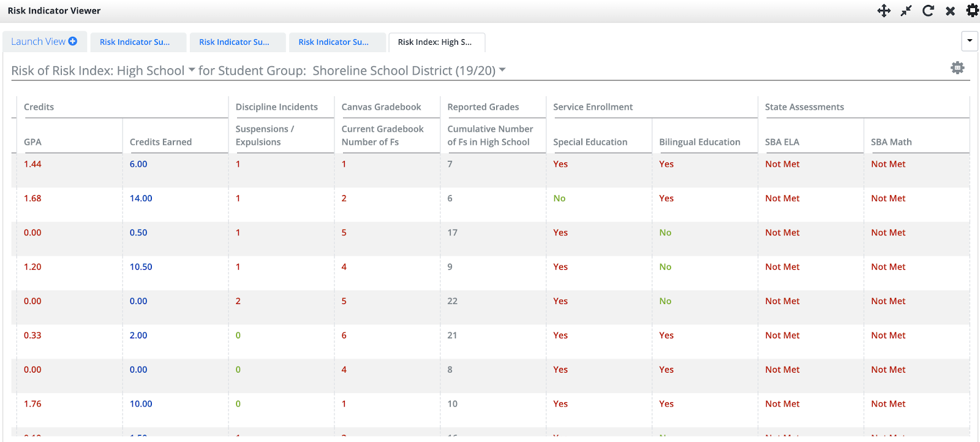Click the move widget crosshair icon
Viewport: 980px width, 442px height.
click(x=884, y=10)
